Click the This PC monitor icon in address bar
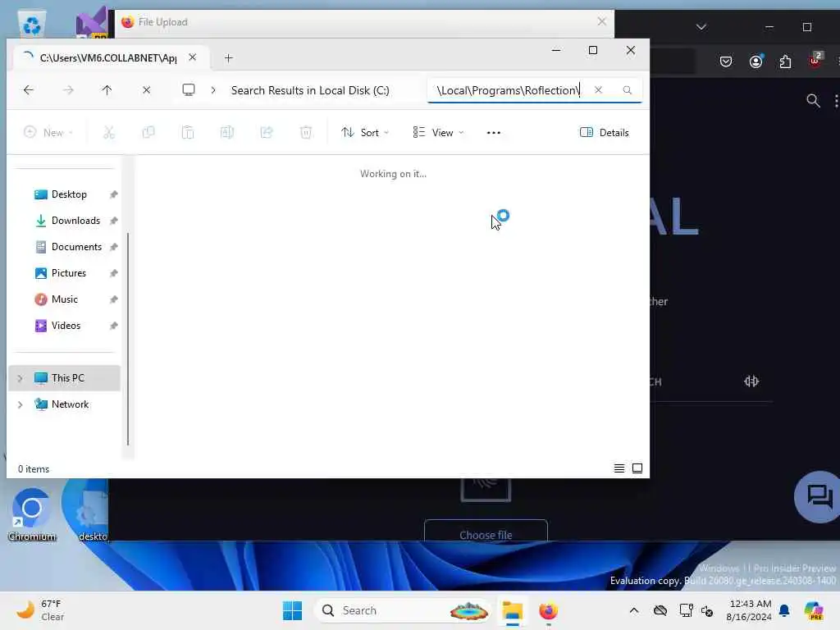The width and height of the screenshot is (840, 630). [x=189, y=90]
